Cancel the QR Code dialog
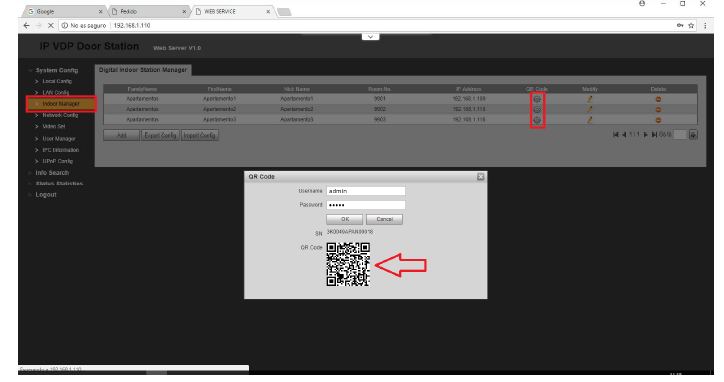 (384, 219)
